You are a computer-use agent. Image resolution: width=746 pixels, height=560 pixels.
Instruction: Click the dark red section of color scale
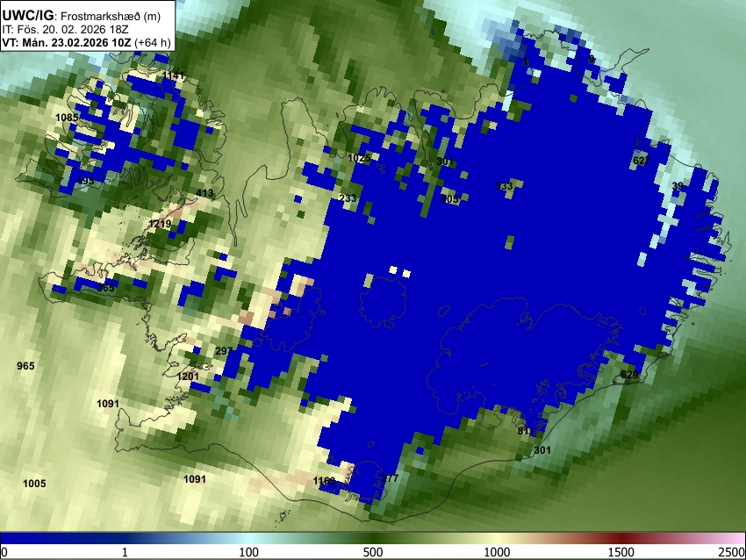(621, 538)
